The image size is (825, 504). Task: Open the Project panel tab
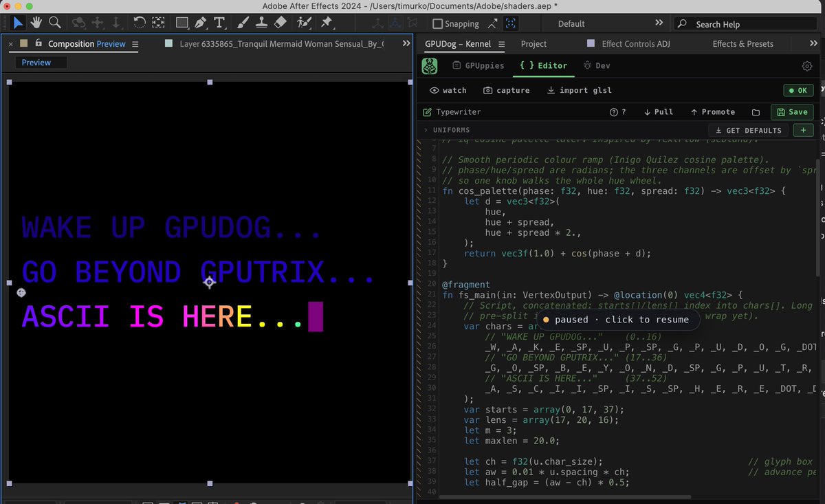tap(533, 43)
